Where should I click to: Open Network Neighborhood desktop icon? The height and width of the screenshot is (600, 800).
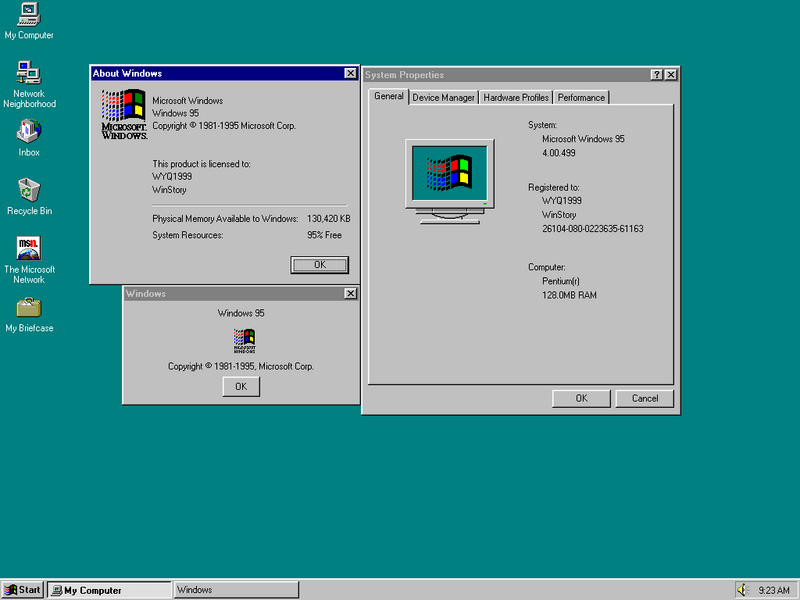click(29, 73)
